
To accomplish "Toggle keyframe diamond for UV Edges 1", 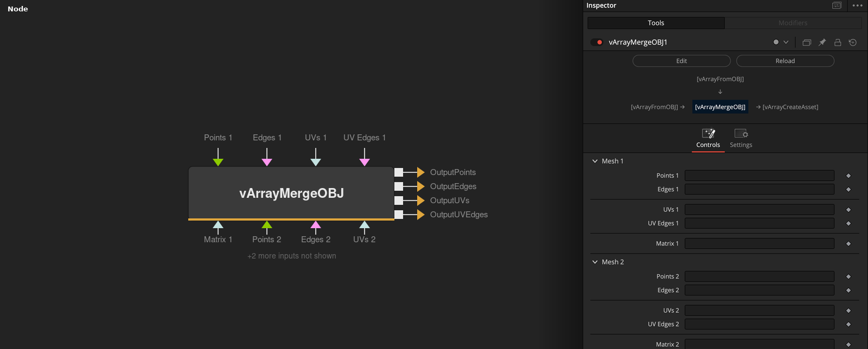I will coord(848,223).
